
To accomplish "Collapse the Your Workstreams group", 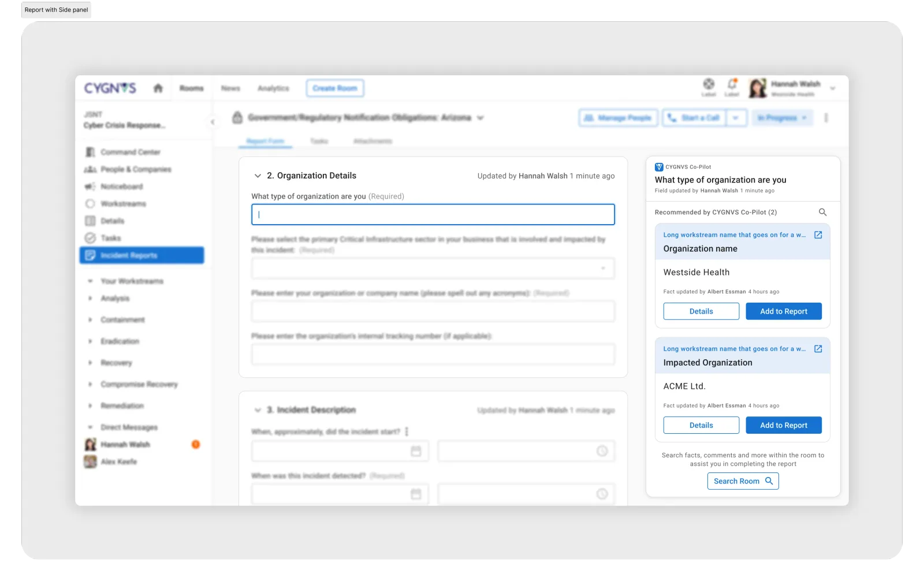I will coord(90,281).
